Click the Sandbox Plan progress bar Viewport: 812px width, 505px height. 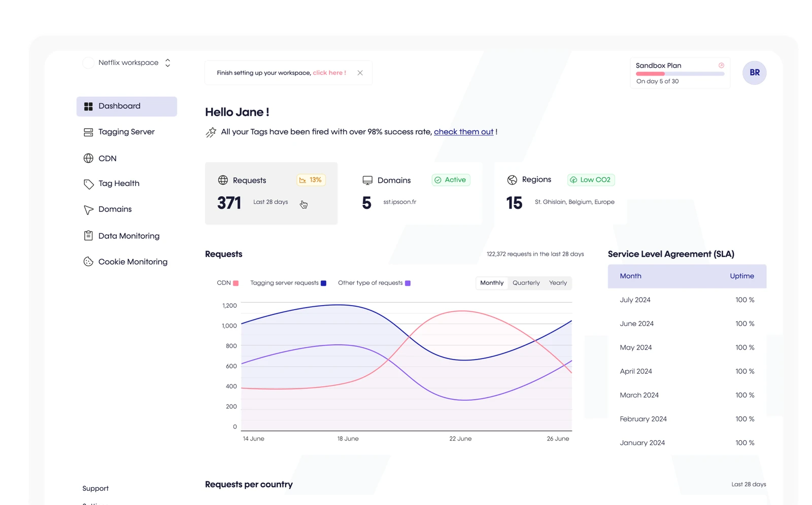click(680, 74)
